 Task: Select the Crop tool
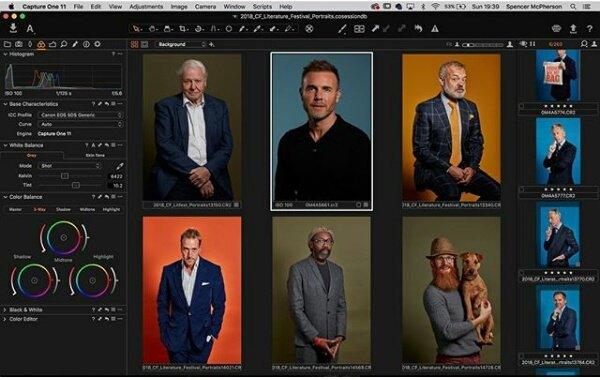click(183, 29)
